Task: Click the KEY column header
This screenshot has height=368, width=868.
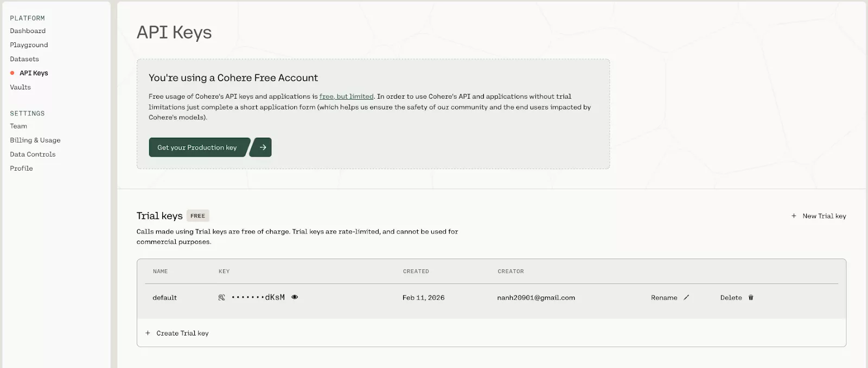Action: [224, 272]
